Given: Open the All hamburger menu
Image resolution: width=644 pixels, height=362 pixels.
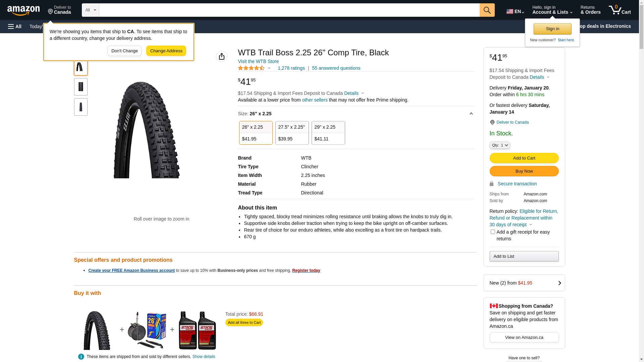Looking at the screenshot, I should click(x=15, y=26).
